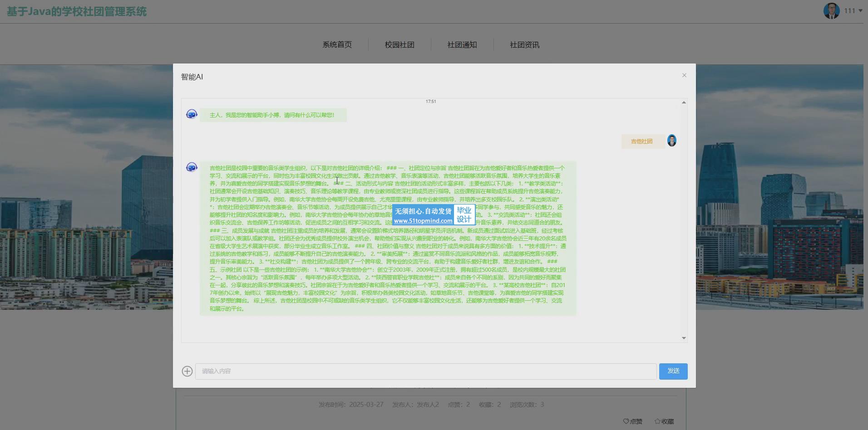This screenshot has height=430, width=868.
Task: Click the user profile avatar in header
Action: click(831, 11)
